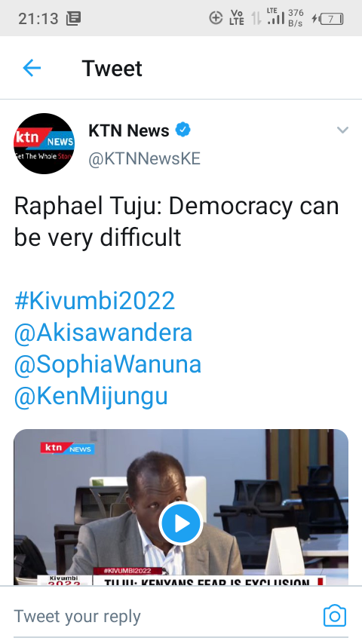Image resolution: width=362 pixels, height=644 pixels.
Task: Expand tweet options chevron menu
Action: click(342, 130)
